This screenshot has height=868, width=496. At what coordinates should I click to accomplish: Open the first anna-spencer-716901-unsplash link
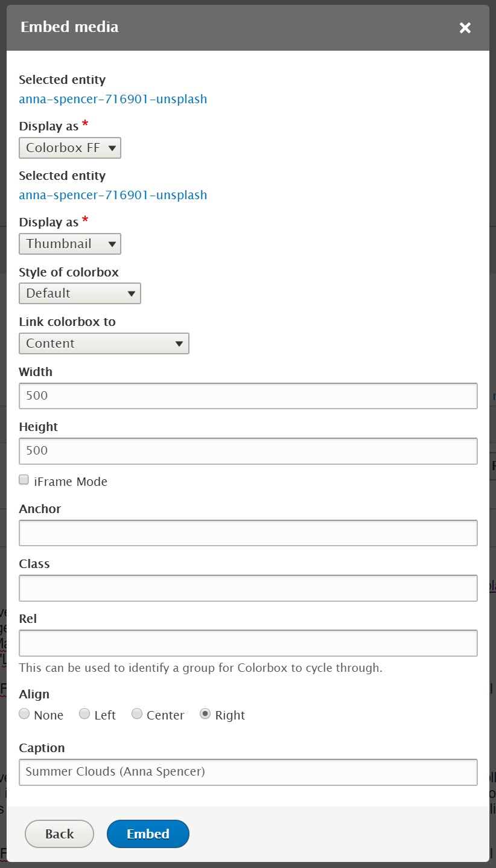coord(113,98)
